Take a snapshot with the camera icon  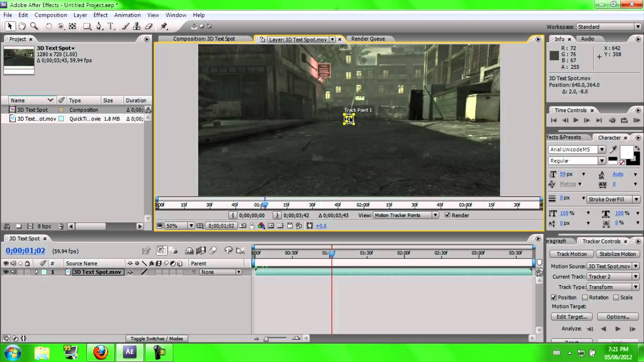click(x=243, y=226)
